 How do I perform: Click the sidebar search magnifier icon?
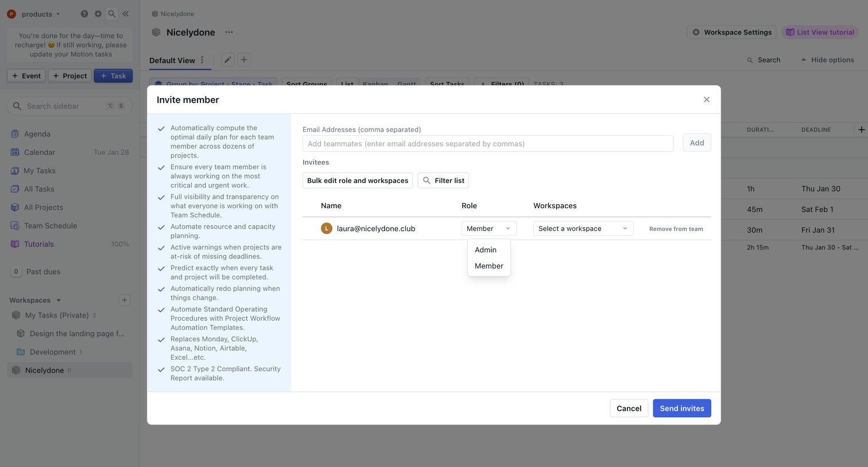(112, 14)
